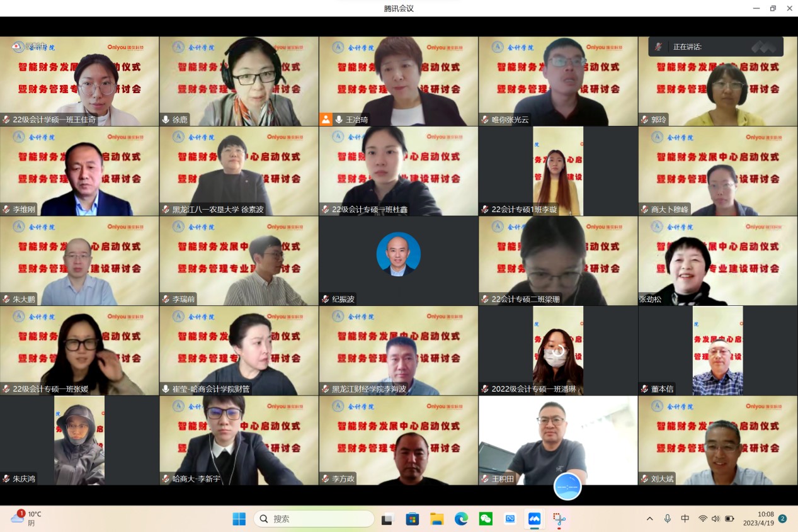Click the floating blue circular meeting widget
The width and height of the screenshot is (798, 532).
pyautogui.click(x=567, y=486)
